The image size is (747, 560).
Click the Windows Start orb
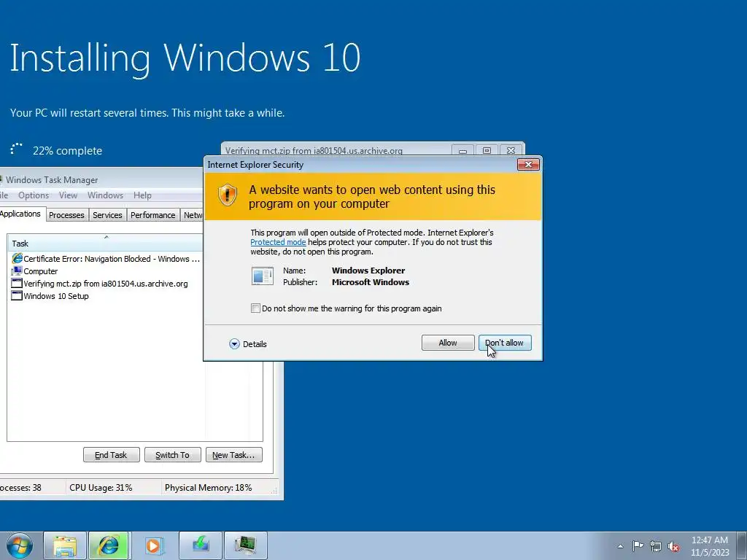pyautogui.click(x=19, y=545)
